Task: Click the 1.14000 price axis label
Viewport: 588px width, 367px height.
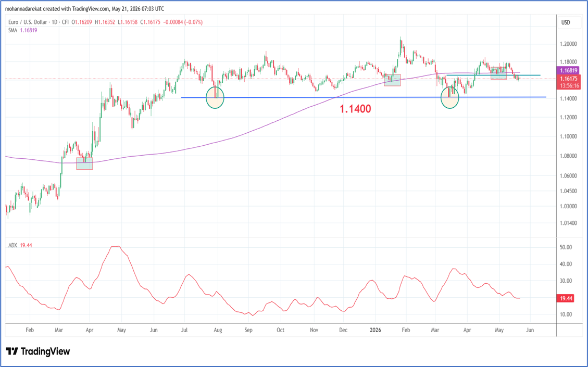Action: point(568,98)
